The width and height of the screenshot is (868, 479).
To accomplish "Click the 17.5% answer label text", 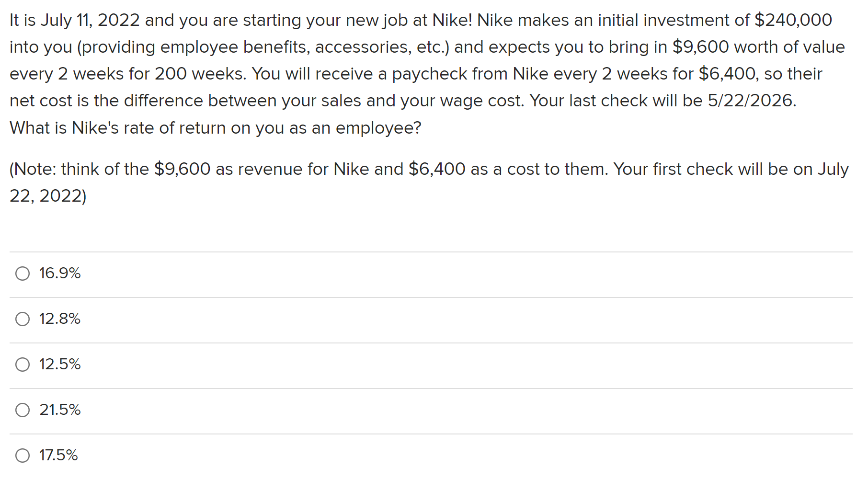I will click(x=58, y=455).
